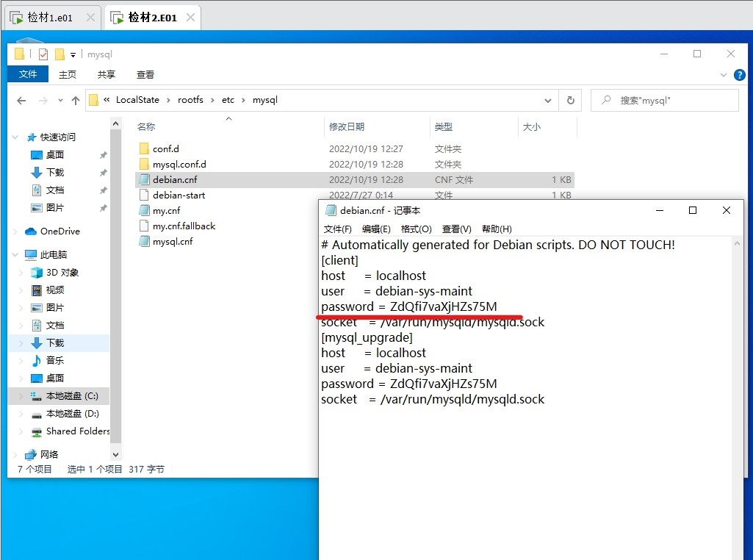Open the 本地磁盘 (D:) drive
Viewport: 753px width, 560px height.
(72, 414)
